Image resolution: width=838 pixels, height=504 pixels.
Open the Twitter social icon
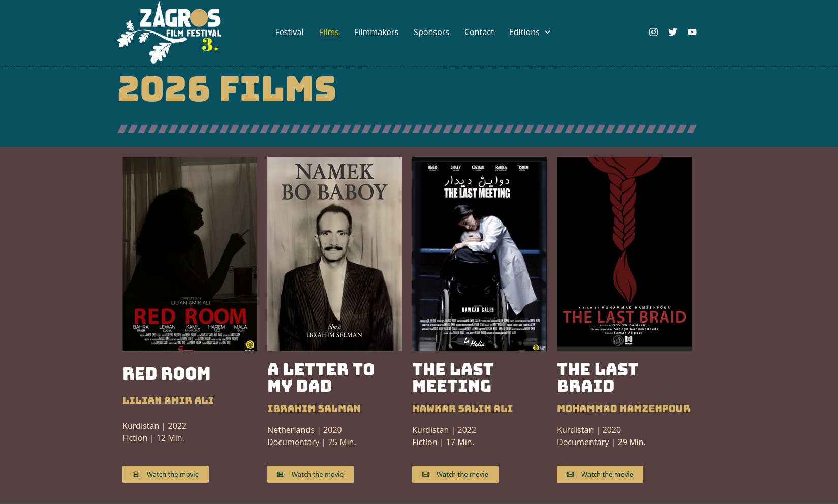tap(673, 32)
